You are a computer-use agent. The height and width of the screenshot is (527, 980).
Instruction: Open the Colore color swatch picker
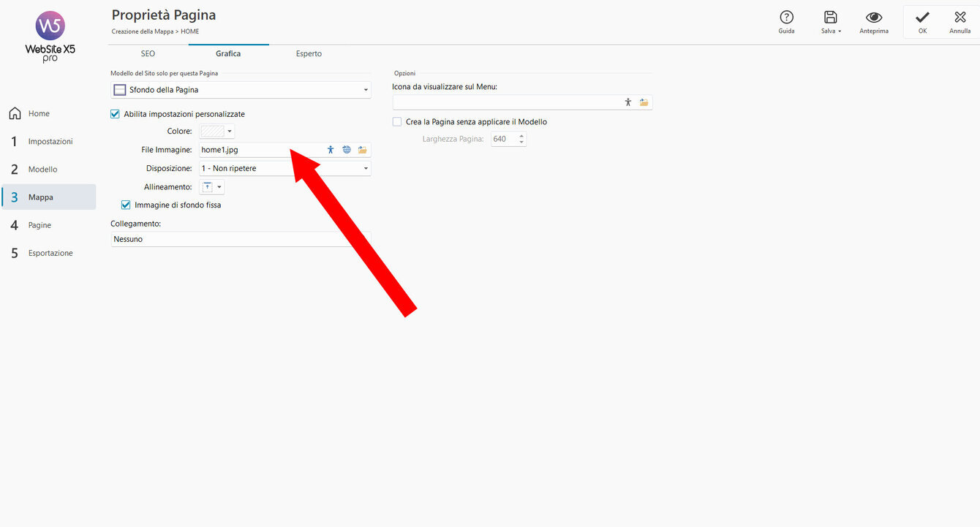point(216,132)
